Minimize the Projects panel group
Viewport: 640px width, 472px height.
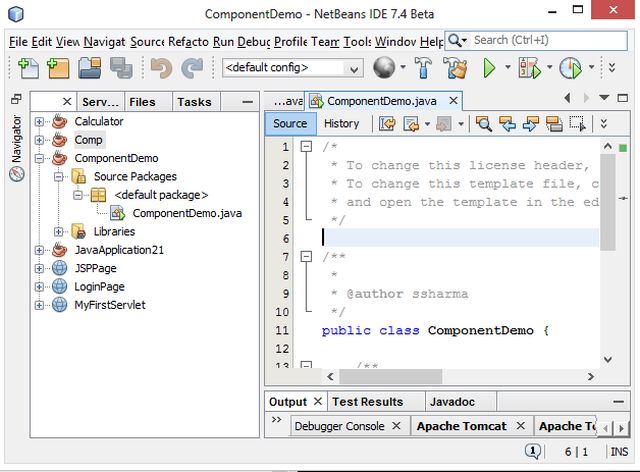[247, 102]
